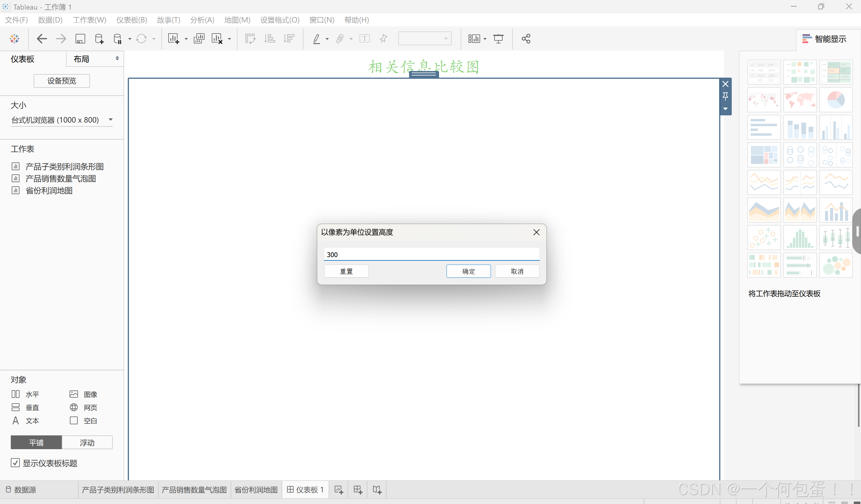861x504 pixels.
Task: Click the save workbook icon
Action: [x=80, y=39]
